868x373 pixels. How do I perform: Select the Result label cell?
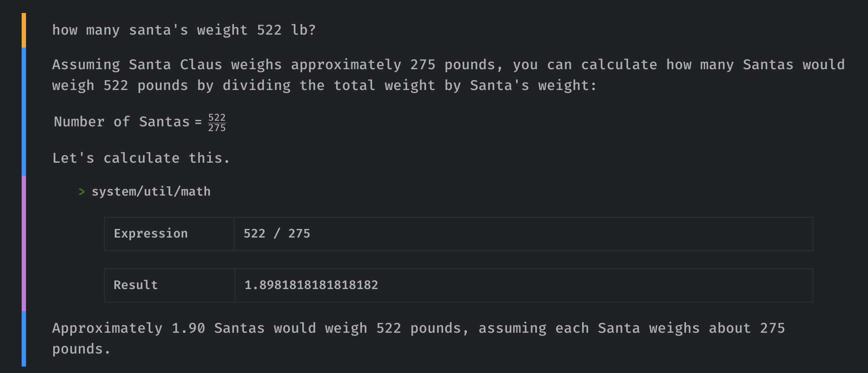coord(170,285)
